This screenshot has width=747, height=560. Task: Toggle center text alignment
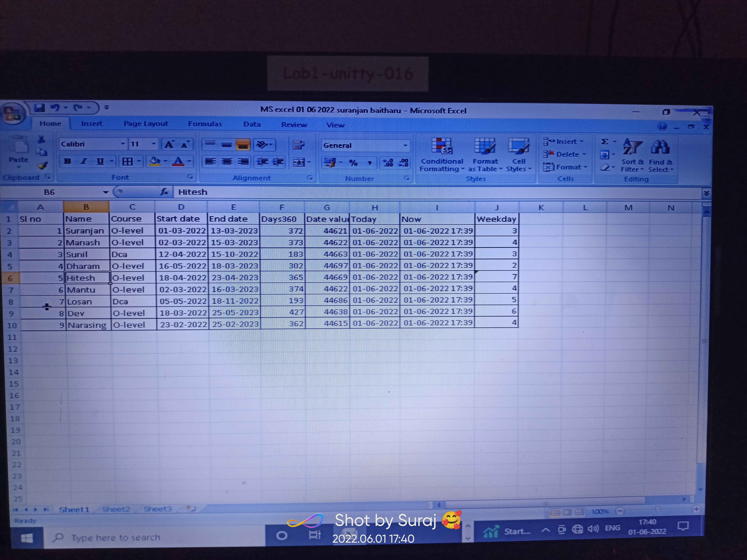tap(227, 162)
